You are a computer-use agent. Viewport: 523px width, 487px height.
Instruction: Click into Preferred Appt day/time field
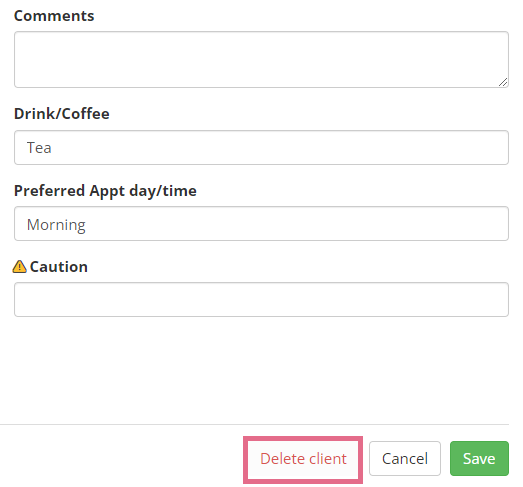(261, 223)
